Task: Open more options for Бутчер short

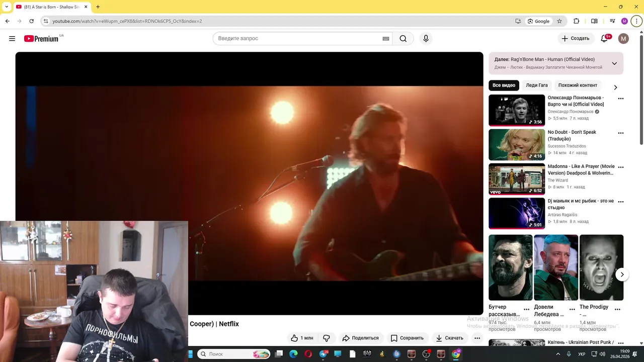Action: click(526, 310)
